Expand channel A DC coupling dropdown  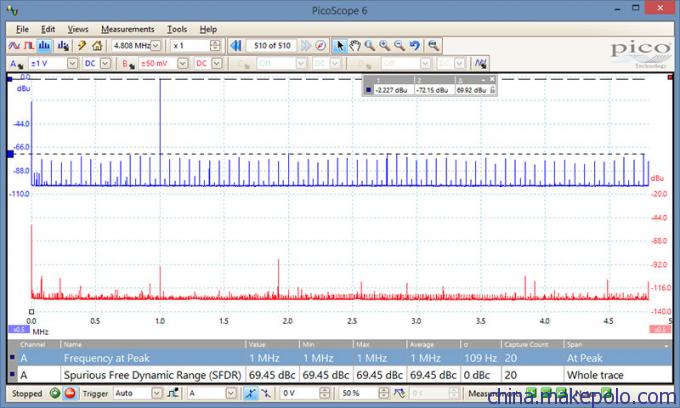click(x=105, y=64)
